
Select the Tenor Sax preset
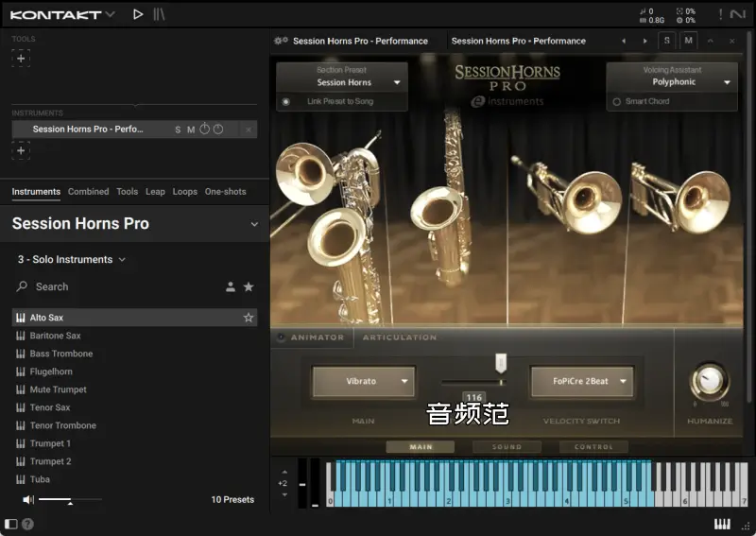(x=134, y=407)
